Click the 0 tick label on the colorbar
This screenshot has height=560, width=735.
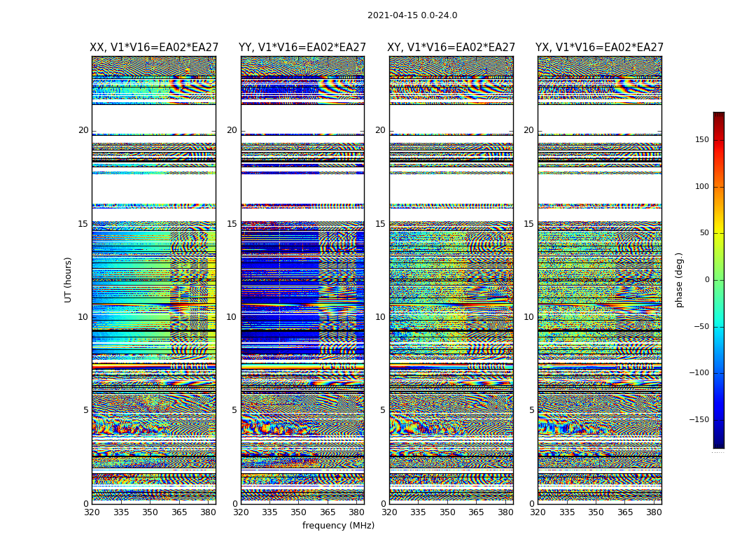706,280
